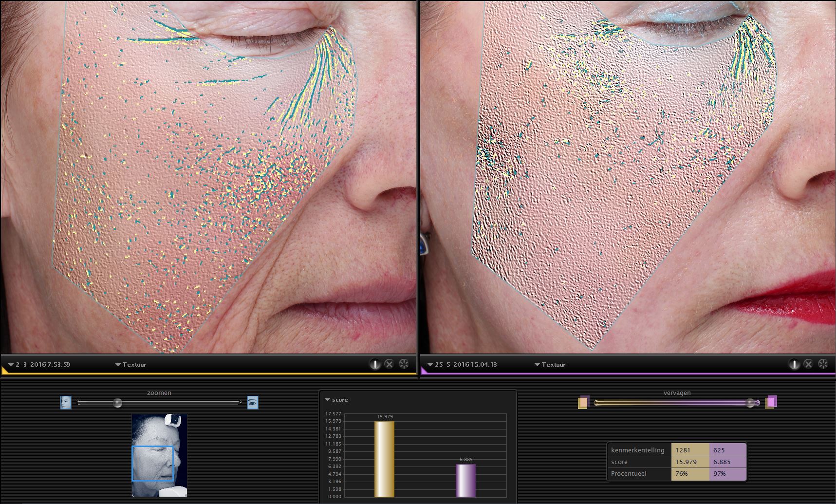This screenshot has width=836, height=504.
Task: Click the score value 6.885 in table
Action: [x=727, y=462]
